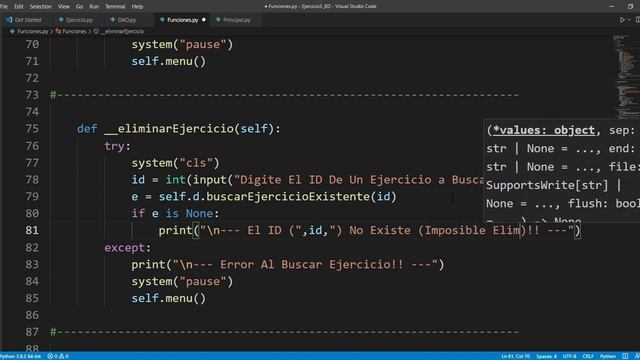Click the Python file icon on Principal.py tab
The image size is (640, 360).
click(x=218, y=20)
